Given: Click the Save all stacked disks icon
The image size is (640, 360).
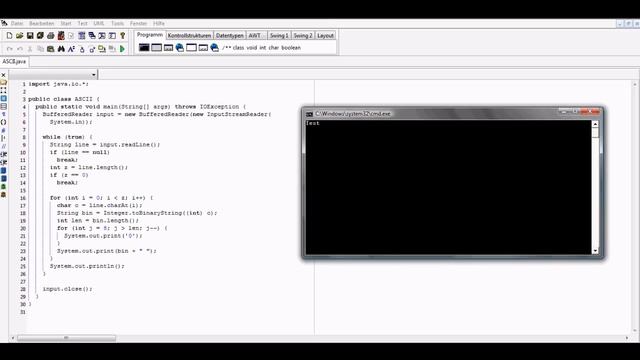Looking at the screenshot, I should [x=40, y=36].
